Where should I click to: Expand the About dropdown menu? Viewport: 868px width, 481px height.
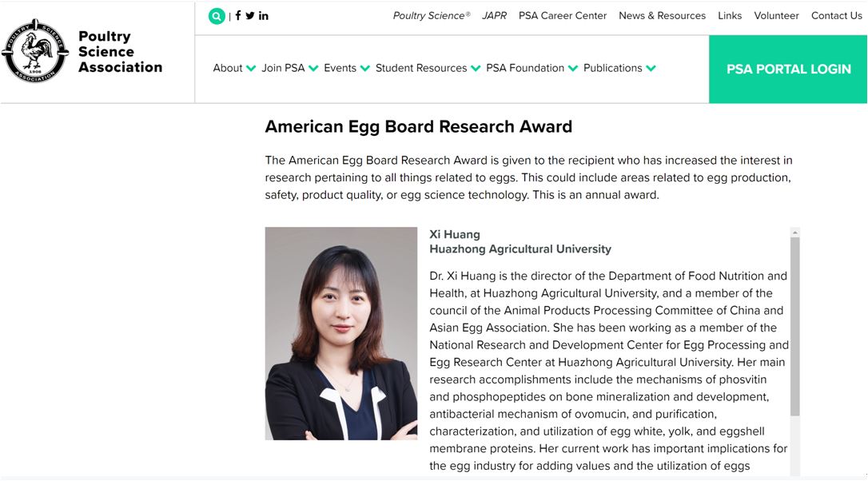point(234,68)
